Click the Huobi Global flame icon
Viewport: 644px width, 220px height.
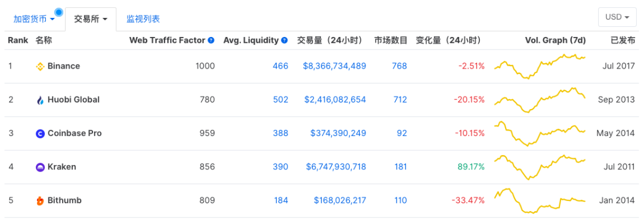coord(40,100)
